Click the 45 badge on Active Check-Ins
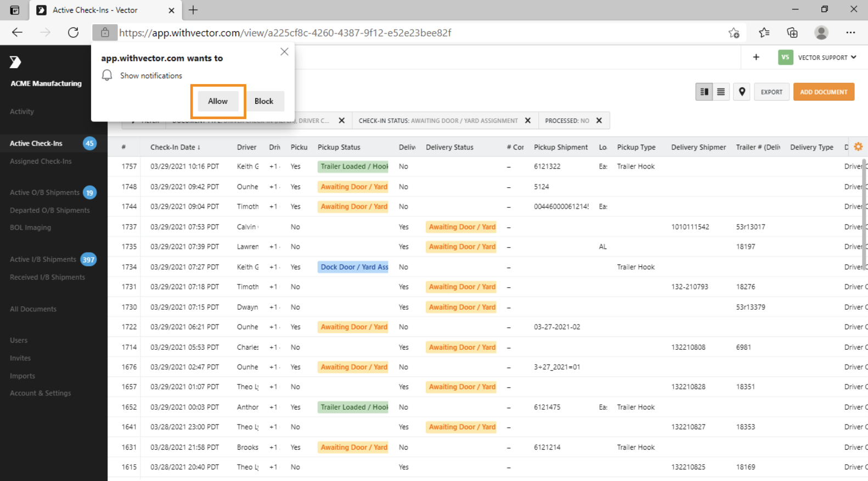Image resolution: width=868 pixels, height=481 pixels. click(89, 143)
